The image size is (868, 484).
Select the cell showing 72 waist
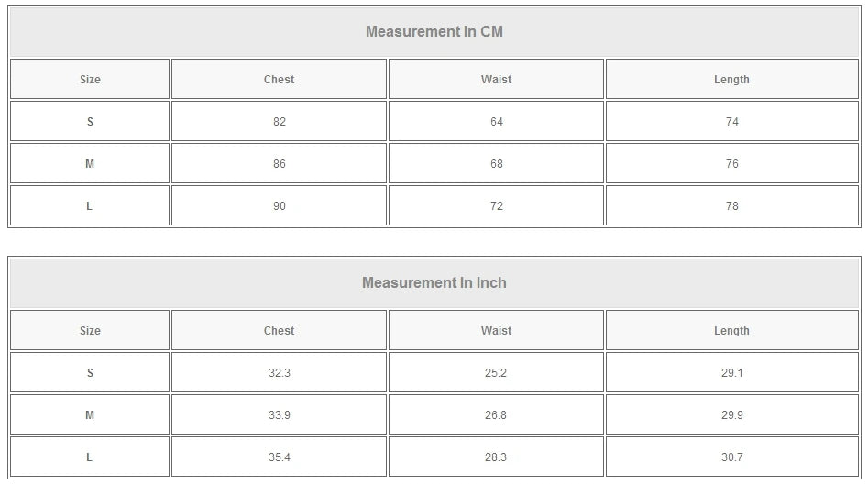496,206
